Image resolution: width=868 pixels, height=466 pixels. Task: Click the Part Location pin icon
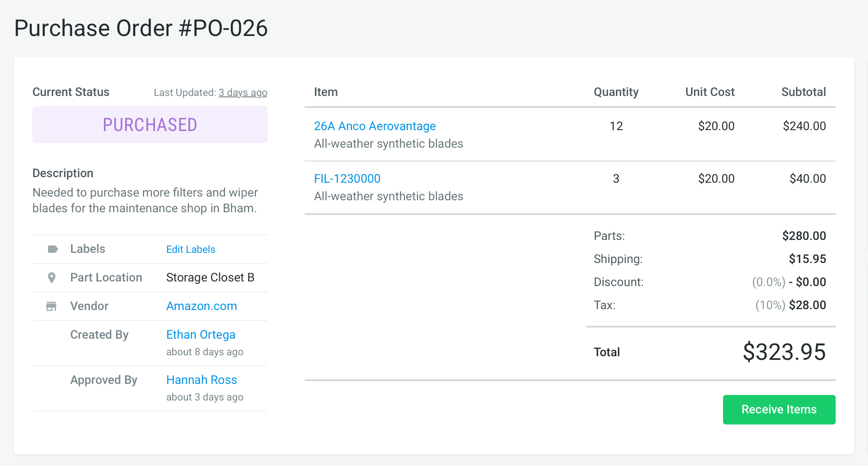pyautogui.click(x=52, y=278)
